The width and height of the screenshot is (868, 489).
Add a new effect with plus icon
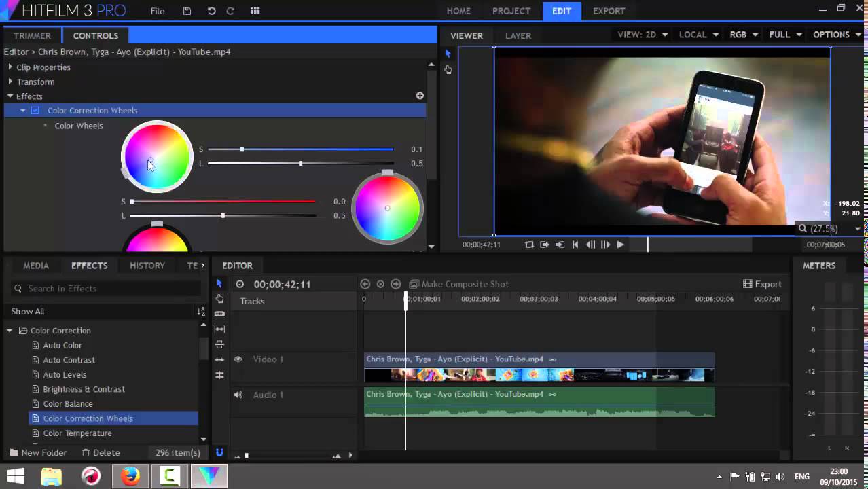point(420,96)
